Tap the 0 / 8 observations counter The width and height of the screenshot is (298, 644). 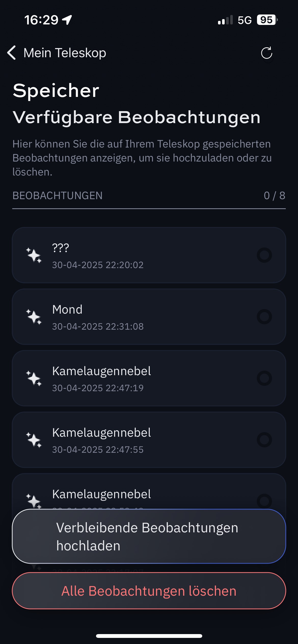click(274, 196)
